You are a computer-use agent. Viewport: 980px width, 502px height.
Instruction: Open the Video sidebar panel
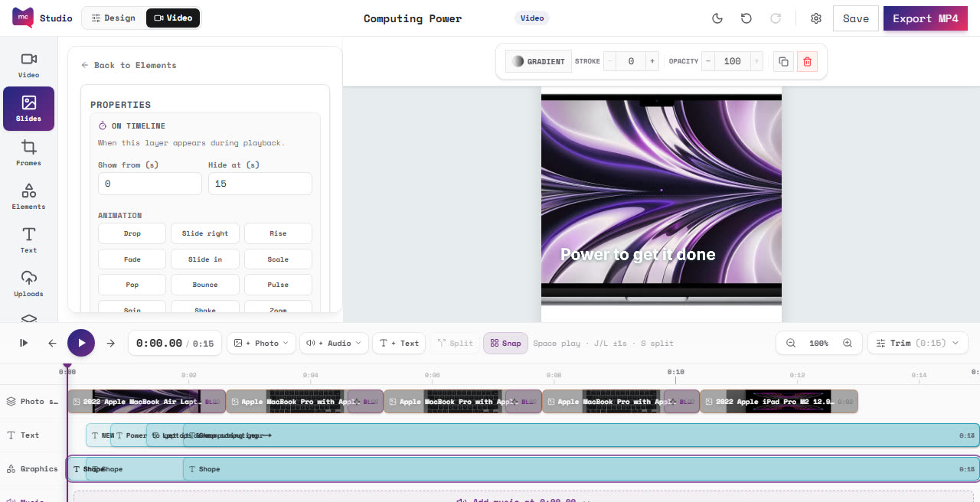tap(28, 65)
